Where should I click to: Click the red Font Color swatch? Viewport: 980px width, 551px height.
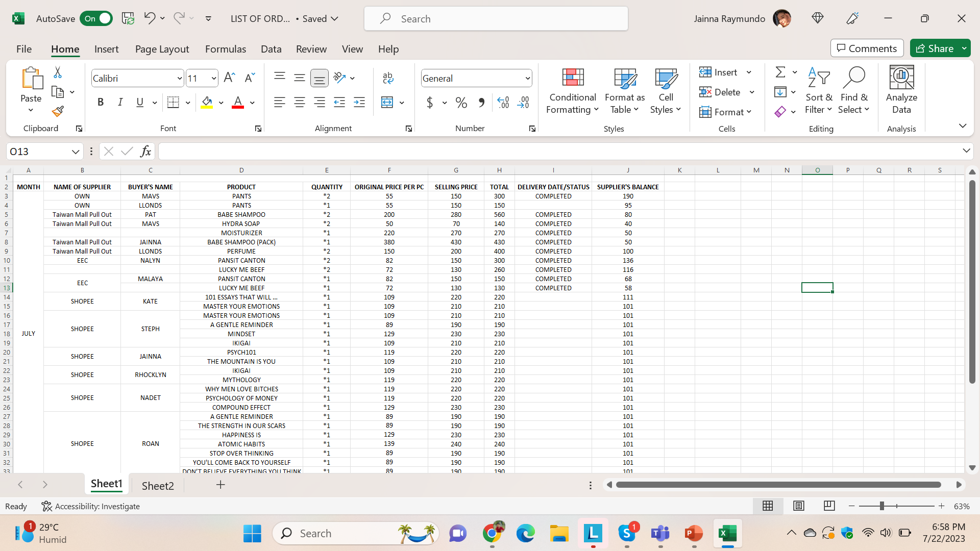(x=238, y=103)
